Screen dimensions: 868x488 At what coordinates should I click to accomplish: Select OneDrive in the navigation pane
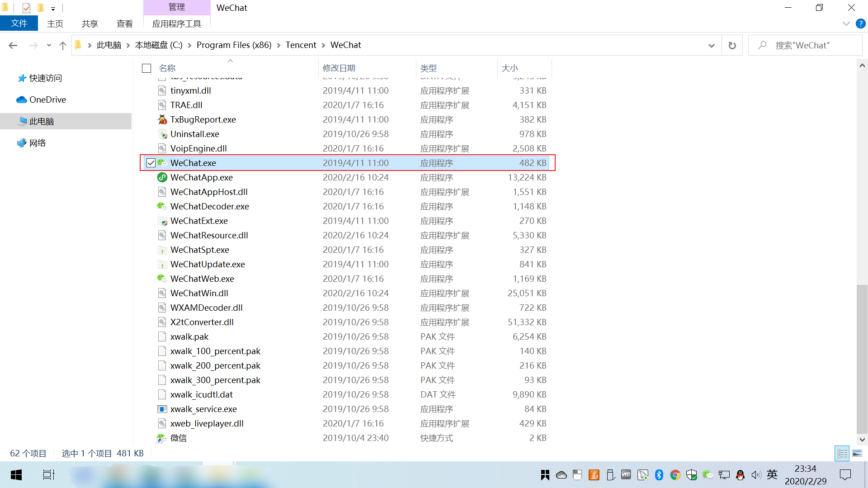click(x=47, y=99)
